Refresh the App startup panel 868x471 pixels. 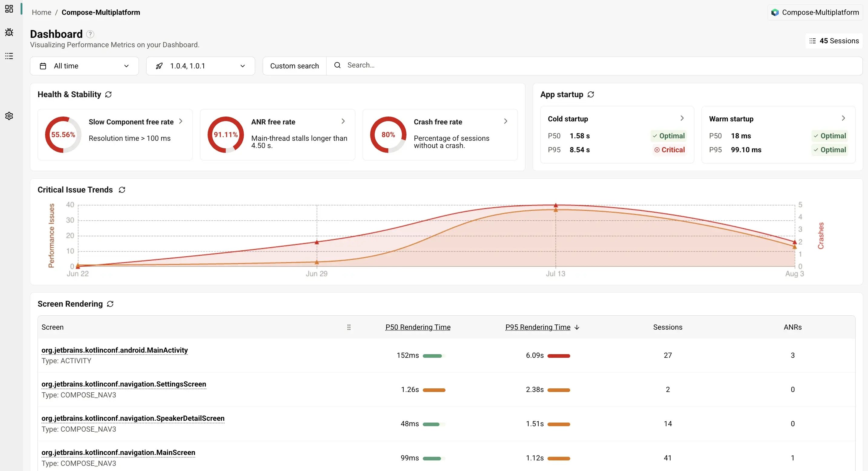click(591, 94)
